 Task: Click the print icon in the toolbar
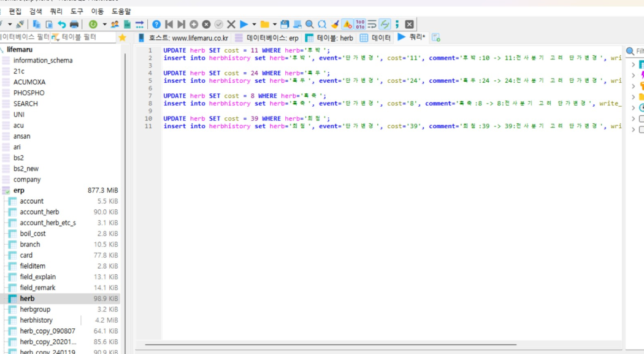click(74, 24)
